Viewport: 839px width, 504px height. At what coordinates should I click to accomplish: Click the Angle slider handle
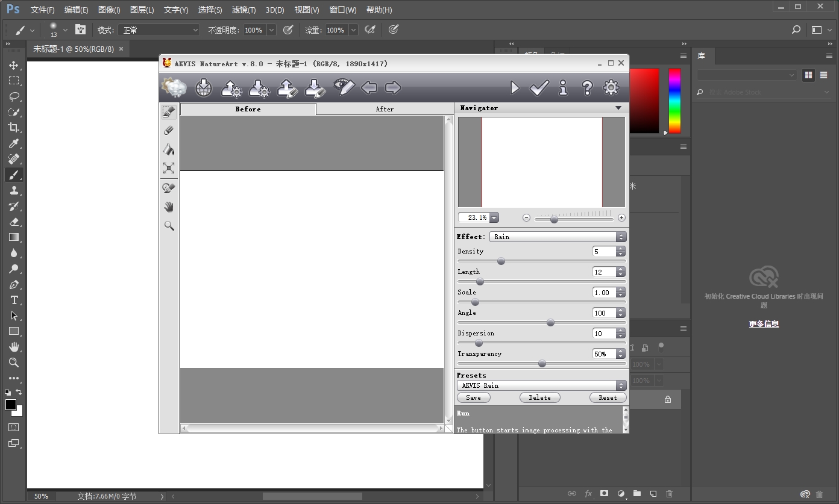(x=550, y=323)
